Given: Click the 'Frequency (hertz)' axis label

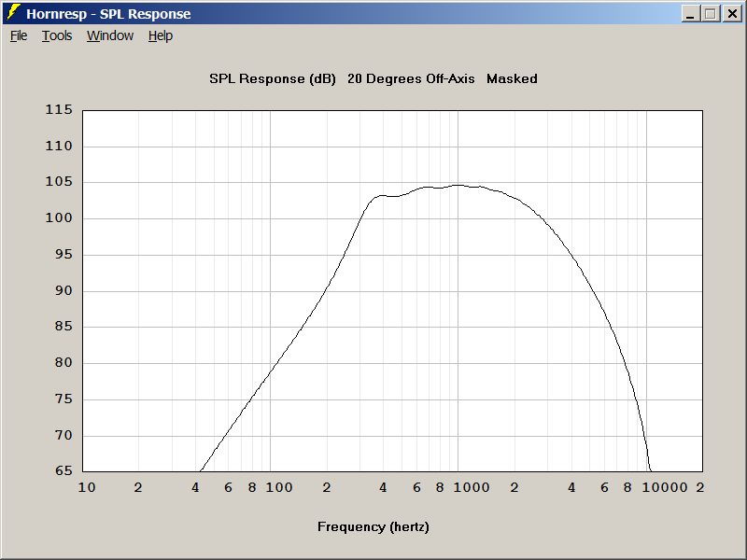Looking at the screenshot, I should click(373, 526).
